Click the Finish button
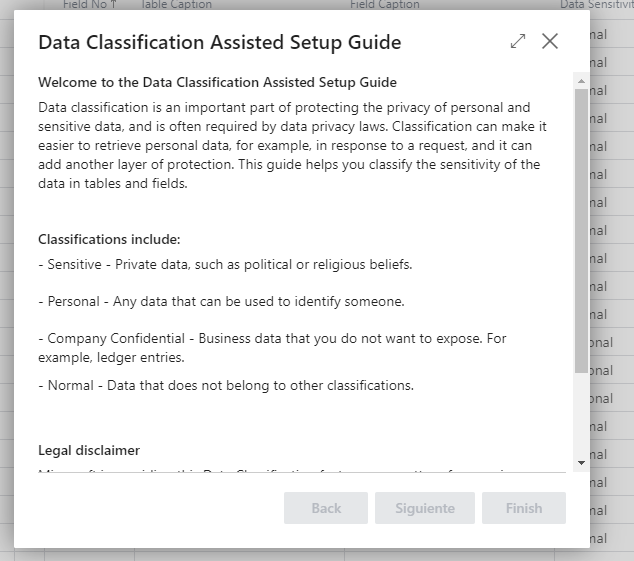This screenshot has width=634, height=561. pos(523,508)
